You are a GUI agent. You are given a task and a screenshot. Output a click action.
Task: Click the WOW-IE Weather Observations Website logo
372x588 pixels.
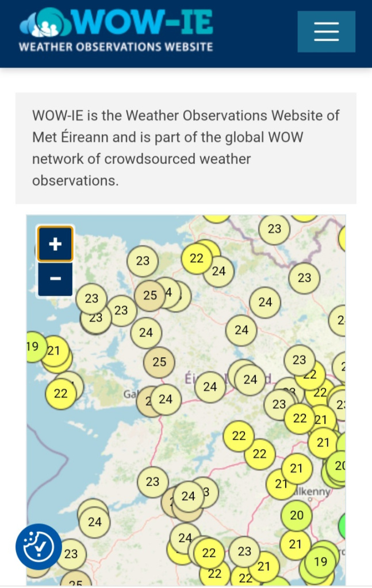tap(116, 30)
